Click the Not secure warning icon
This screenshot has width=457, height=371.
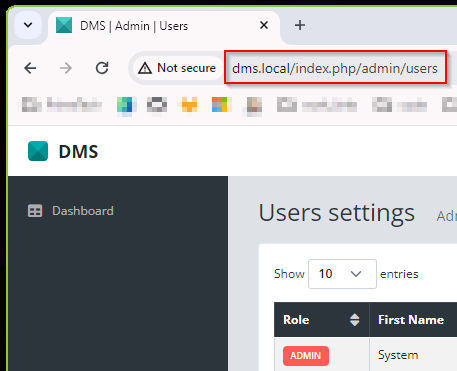click(145, 68)
